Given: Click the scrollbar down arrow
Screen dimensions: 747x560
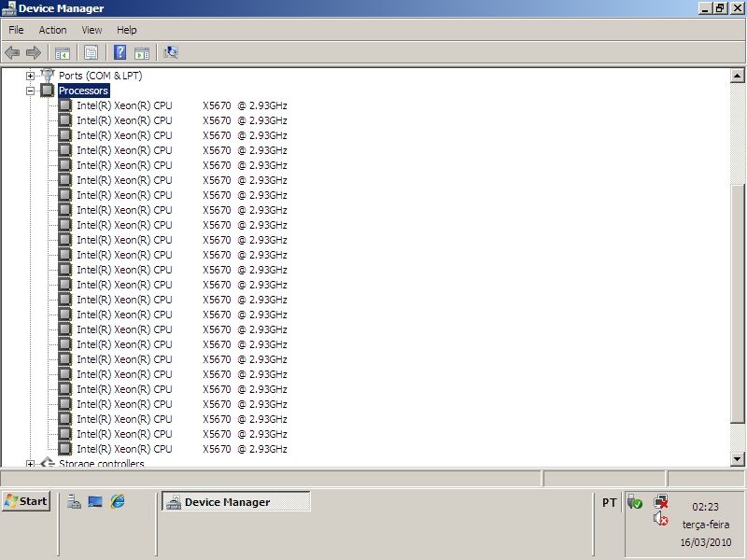Looking at the screenshot, I should click(737, 459).
